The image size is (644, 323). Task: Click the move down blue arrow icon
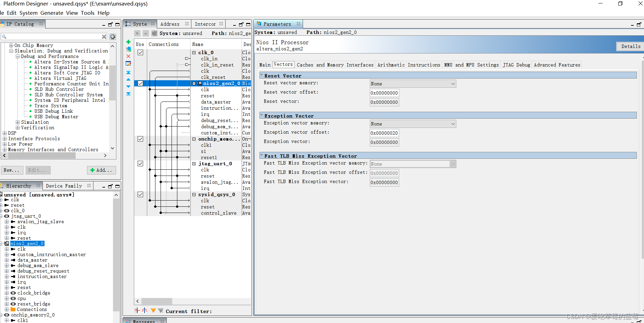click(x=128, y=86)
